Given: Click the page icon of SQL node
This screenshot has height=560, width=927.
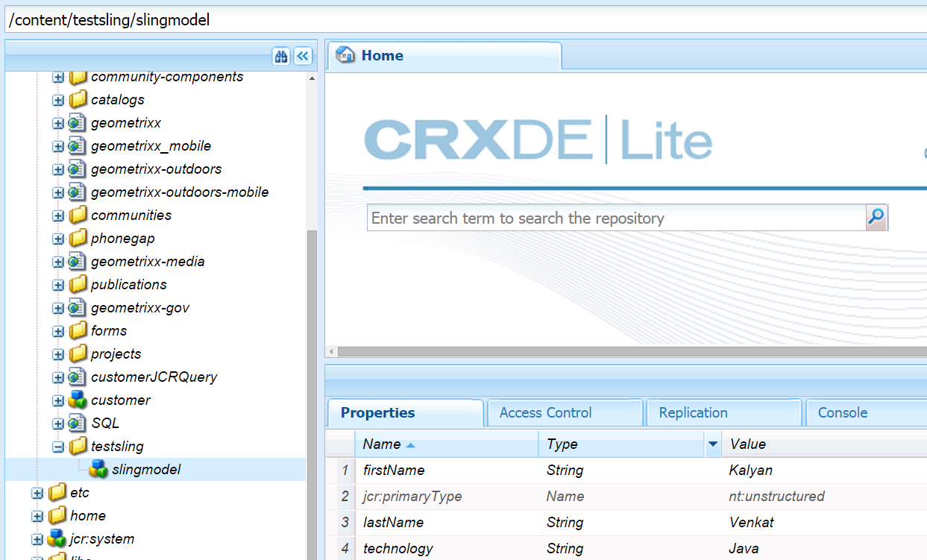Looking at the screenshot, I should click(78, 424).
